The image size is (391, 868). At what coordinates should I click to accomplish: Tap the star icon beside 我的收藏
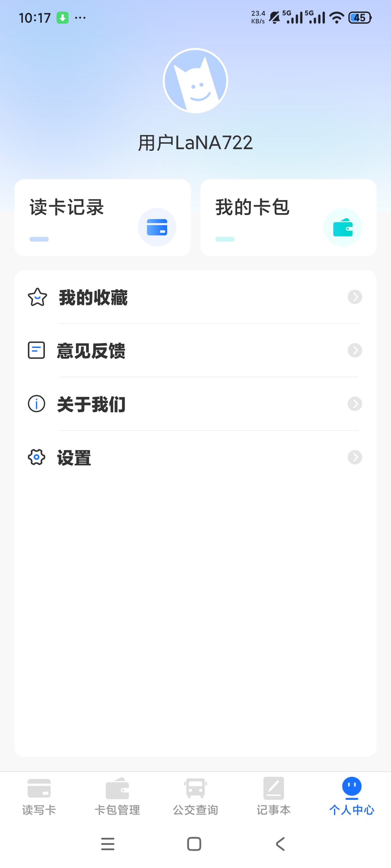37,297
